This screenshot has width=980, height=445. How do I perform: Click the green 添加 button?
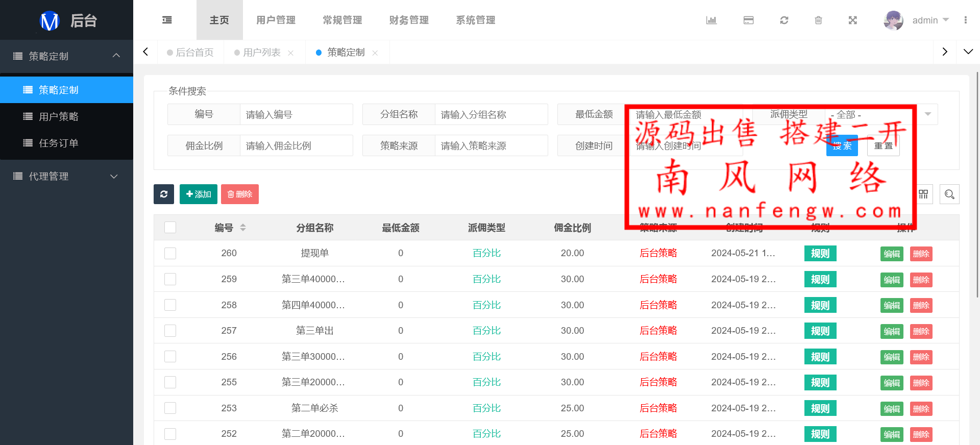tap(199, 194)
